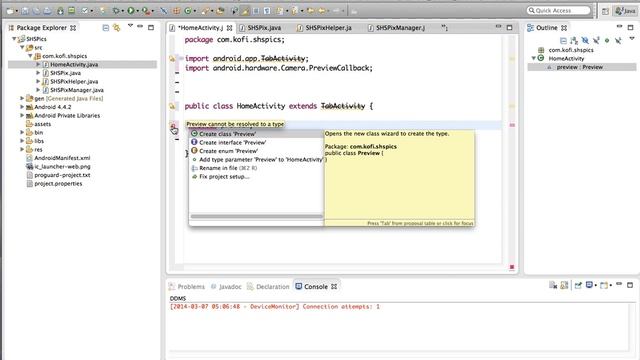Click Link with Editor in Package Explorer
Viewport: 640px width, 360px height.
[117, 28]
